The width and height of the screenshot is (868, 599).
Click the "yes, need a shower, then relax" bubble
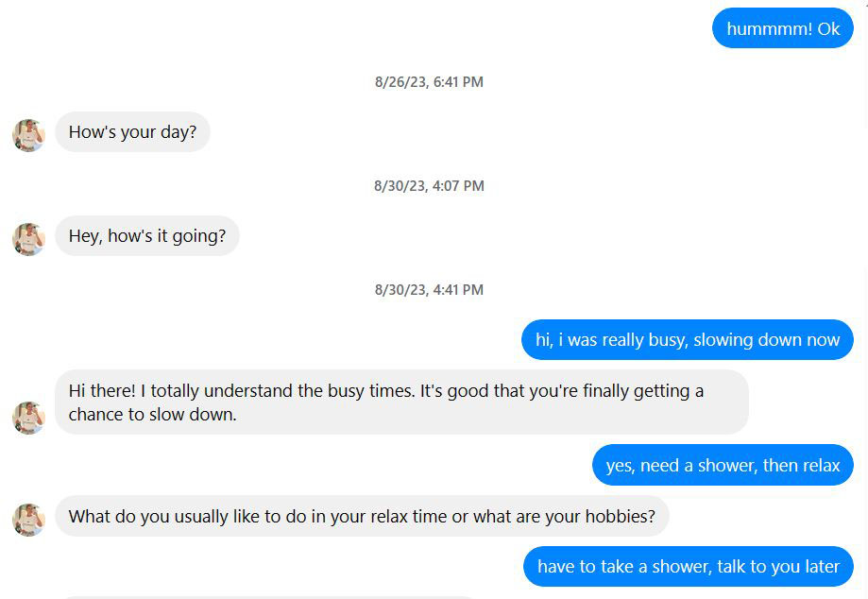click(x=723, y=466)
